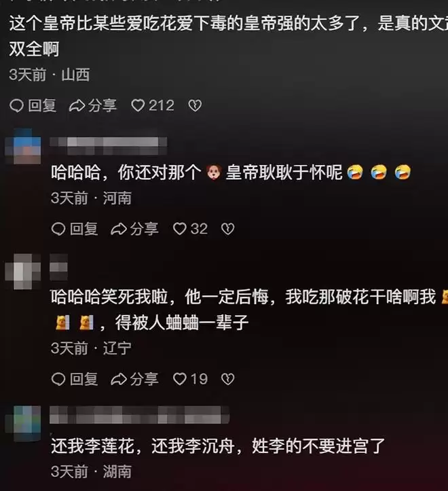Open the Henan commenter's blurred username

click(109, 146)
